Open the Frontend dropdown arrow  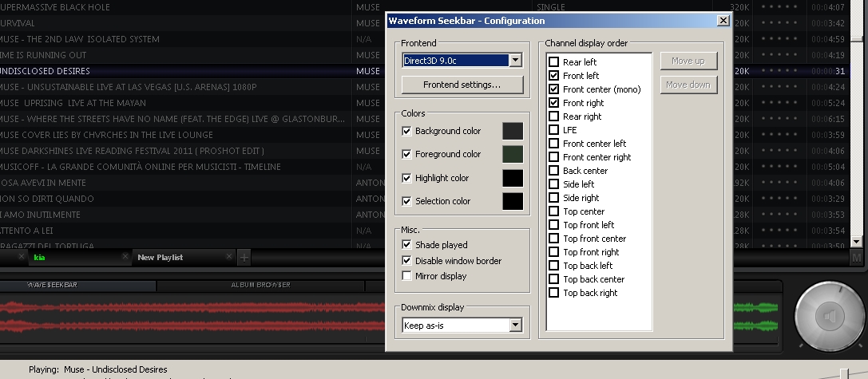coord(515,61)
